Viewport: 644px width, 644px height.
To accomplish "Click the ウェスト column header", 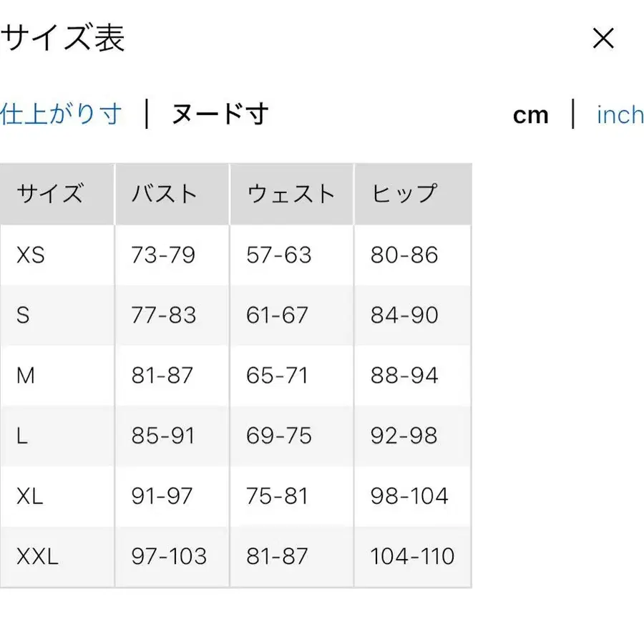I will click(x=291, y=193).
